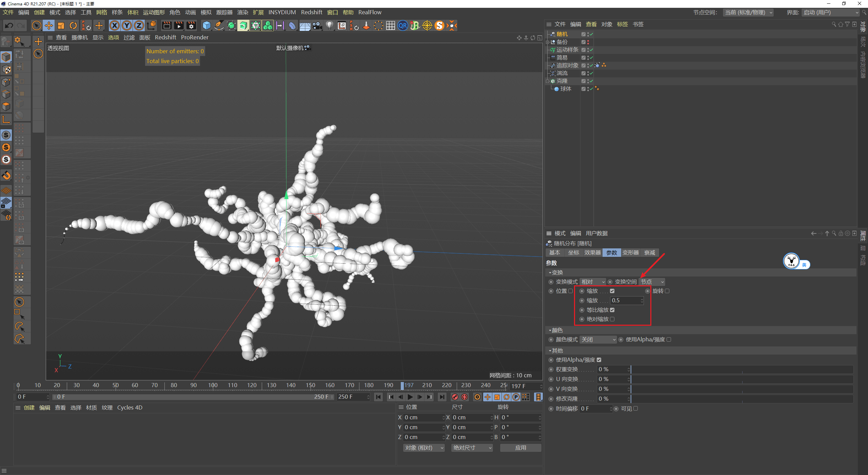Switch to the 效果器 tab
Viewport: 868px width, 475px height.
(592, 252)
